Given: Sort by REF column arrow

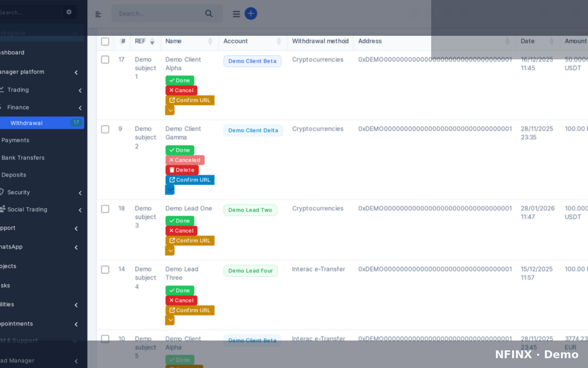Looking at the screenshot, I should [x=152, y=42].
